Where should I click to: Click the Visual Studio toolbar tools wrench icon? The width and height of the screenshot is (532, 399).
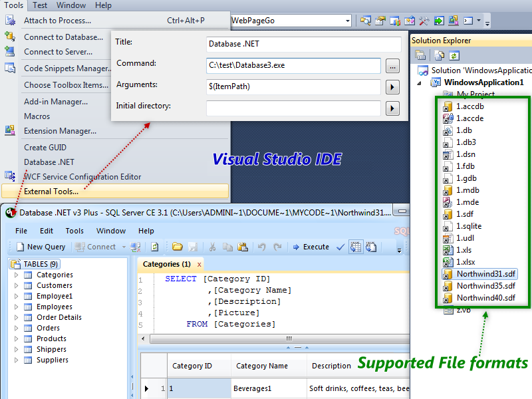[x=424, y=21]
